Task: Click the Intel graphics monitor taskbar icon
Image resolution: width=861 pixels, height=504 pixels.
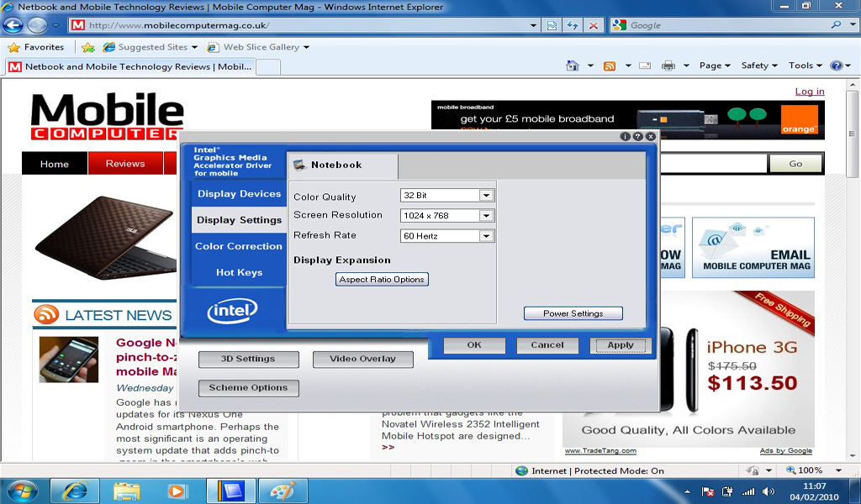Action: pos(231,491)
